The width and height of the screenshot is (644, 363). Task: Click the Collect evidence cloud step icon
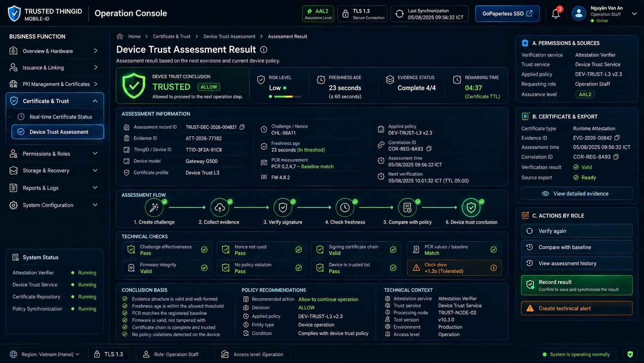tap(220, 208)
